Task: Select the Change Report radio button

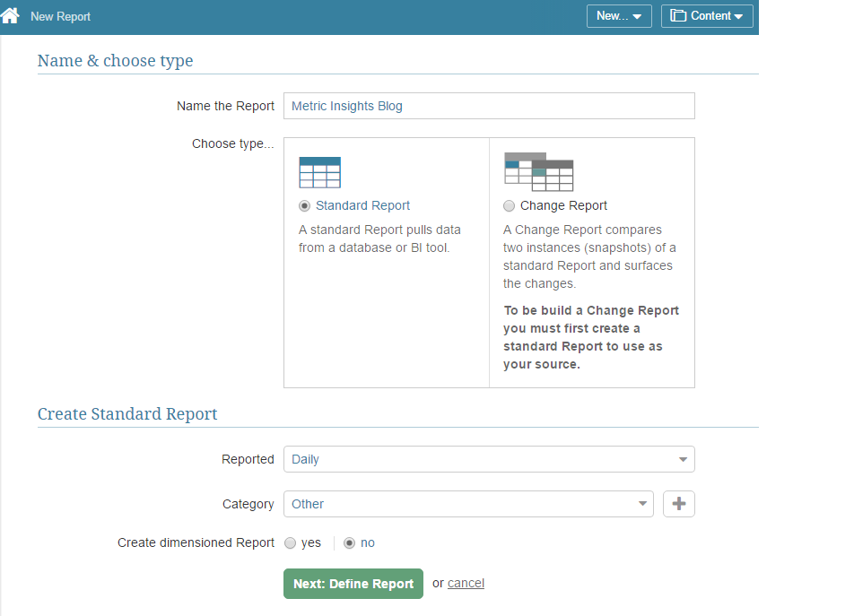Action: 510,205
